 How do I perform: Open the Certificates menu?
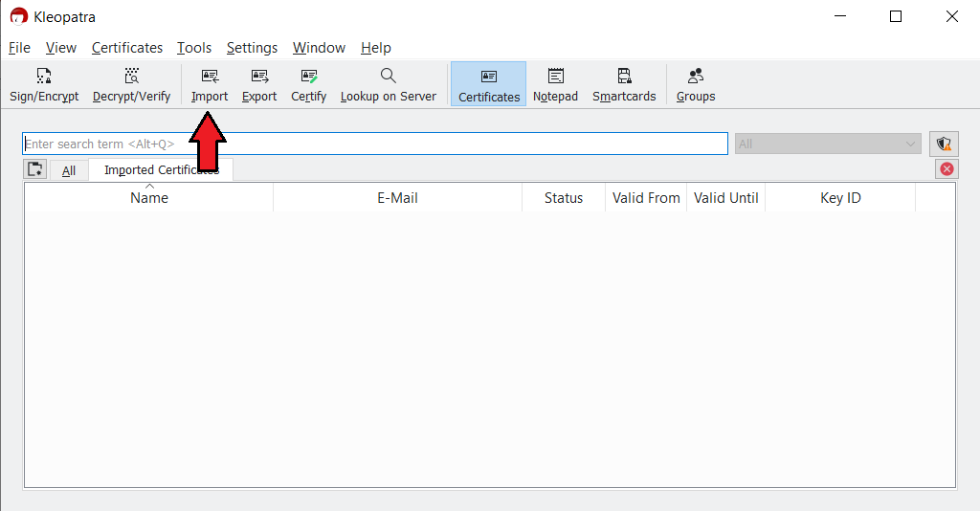point(127,48)
